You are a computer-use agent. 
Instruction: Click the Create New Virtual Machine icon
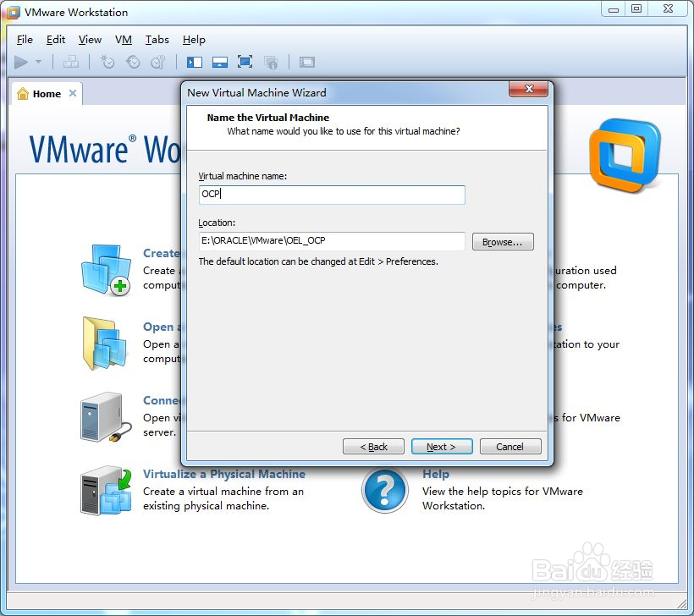[x=107, y=269]
